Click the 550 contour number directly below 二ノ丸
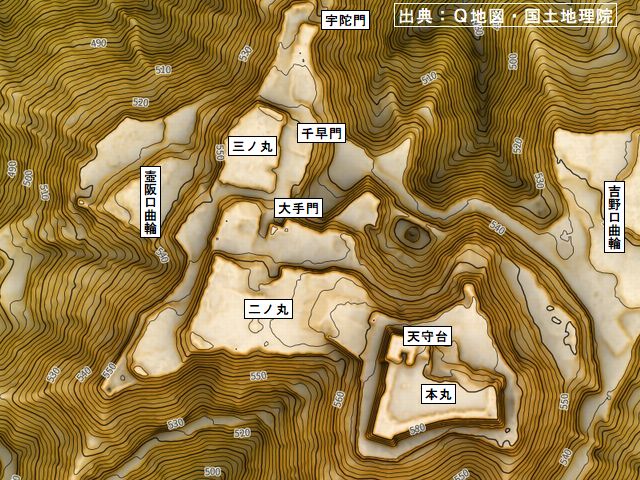 [258, 376]
